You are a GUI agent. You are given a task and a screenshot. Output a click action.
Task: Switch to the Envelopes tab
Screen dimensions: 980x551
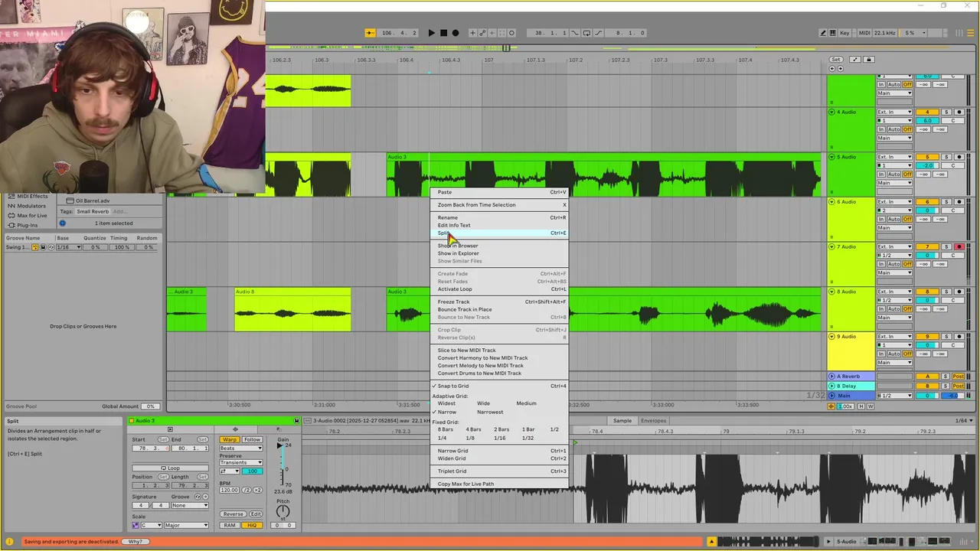(x=653, y=420)
